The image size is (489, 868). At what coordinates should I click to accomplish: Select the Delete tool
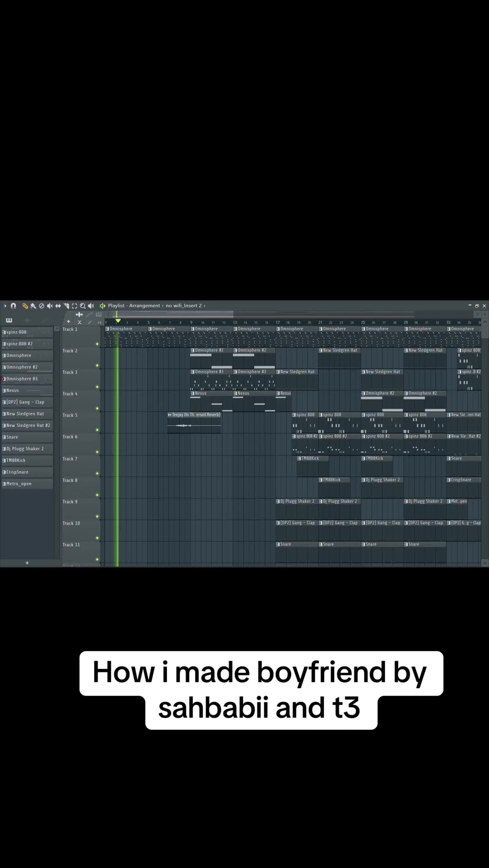(x=41, y=306)
